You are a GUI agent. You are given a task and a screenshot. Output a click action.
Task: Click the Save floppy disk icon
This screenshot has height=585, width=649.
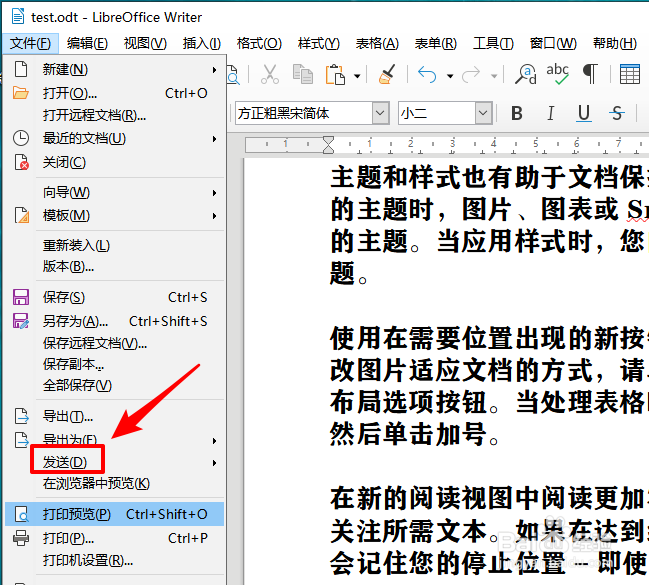[x=21, y=297]
